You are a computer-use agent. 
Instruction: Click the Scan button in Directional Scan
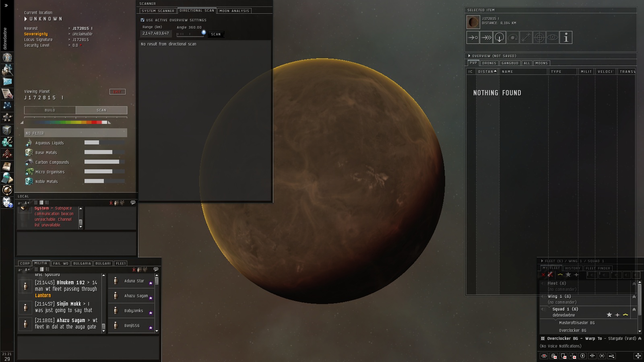pos(216,34)
